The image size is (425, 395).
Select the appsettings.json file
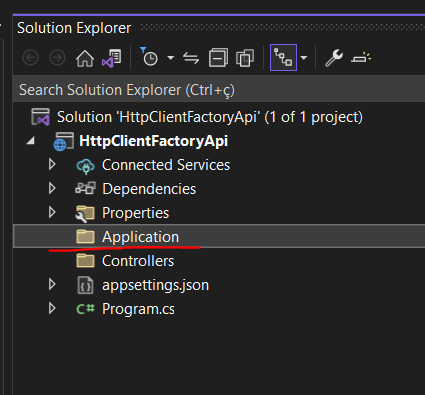point(155,285)
